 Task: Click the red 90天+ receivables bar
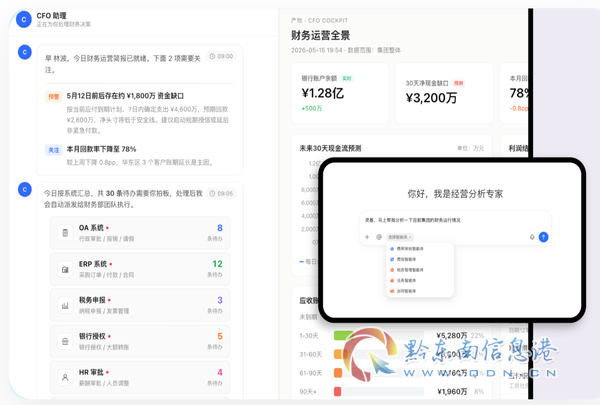click(338, 392)
